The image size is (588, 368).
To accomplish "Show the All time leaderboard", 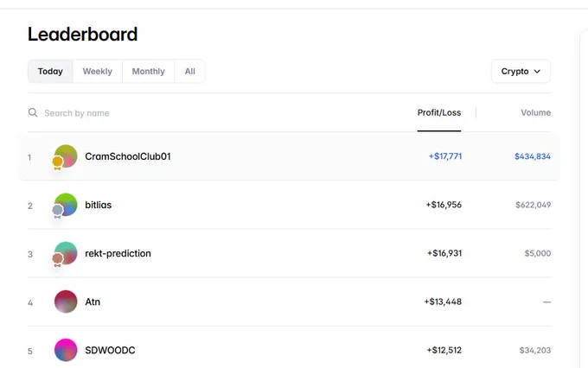I will 189,71.
